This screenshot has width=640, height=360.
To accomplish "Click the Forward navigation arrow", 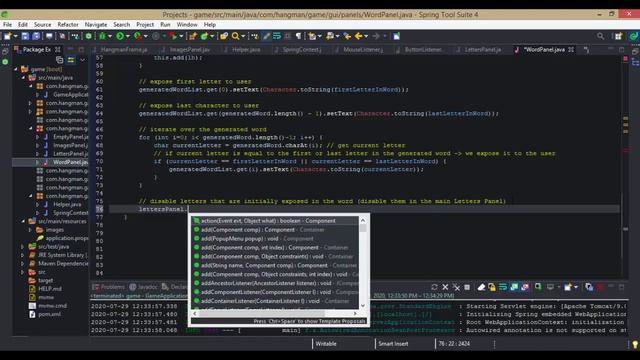I will coord(376,36).
